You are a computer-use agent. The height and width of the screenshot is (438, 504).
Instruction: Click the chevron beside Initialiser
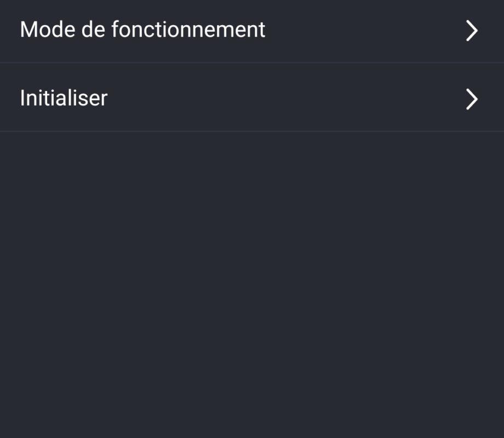472,99
